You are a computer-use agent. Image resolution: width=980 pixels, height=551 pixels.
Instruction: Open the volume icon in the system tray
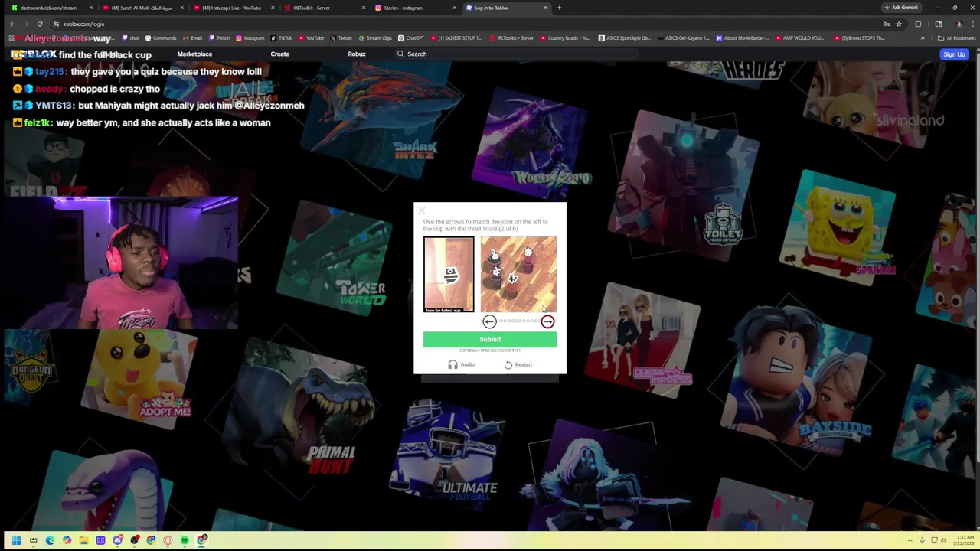coord(944,540)
